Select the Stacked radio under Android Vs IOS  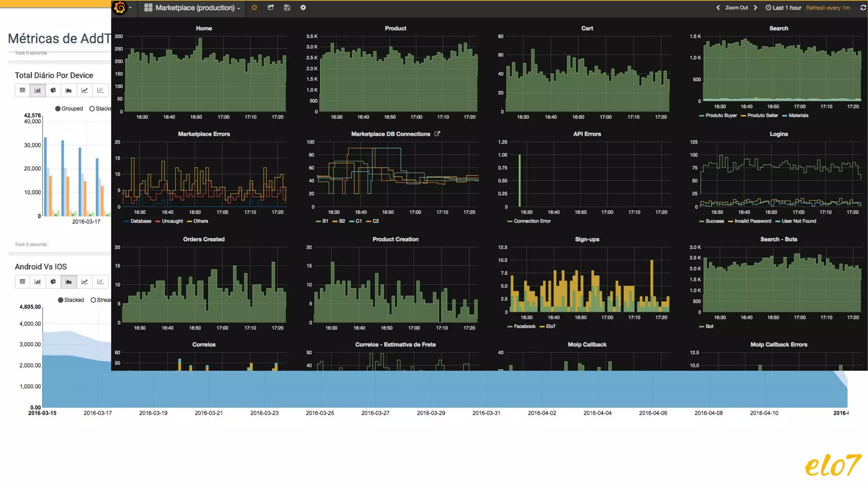pos(61,300)
